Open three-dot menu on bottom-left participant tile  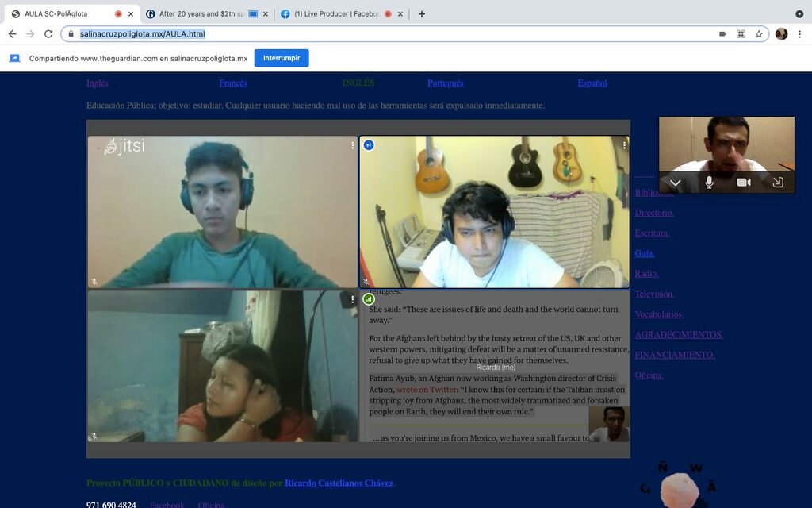pyautogui.click(x=353, y=299)
